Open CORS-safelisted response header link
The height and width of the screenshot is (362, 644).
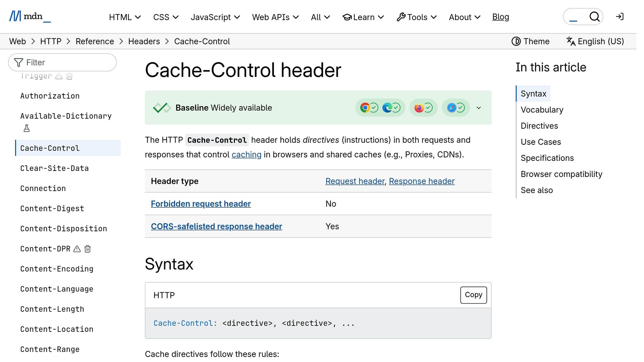pyautogui.click(x=216, y=226)
